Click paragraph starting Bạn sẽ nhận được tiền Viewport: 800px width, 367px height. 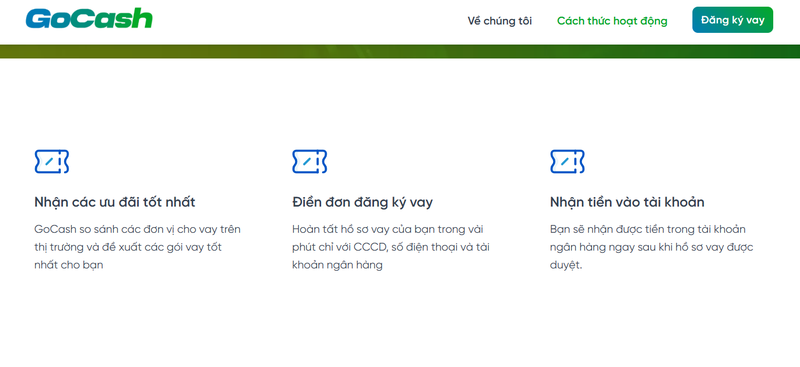click(652, 247)
